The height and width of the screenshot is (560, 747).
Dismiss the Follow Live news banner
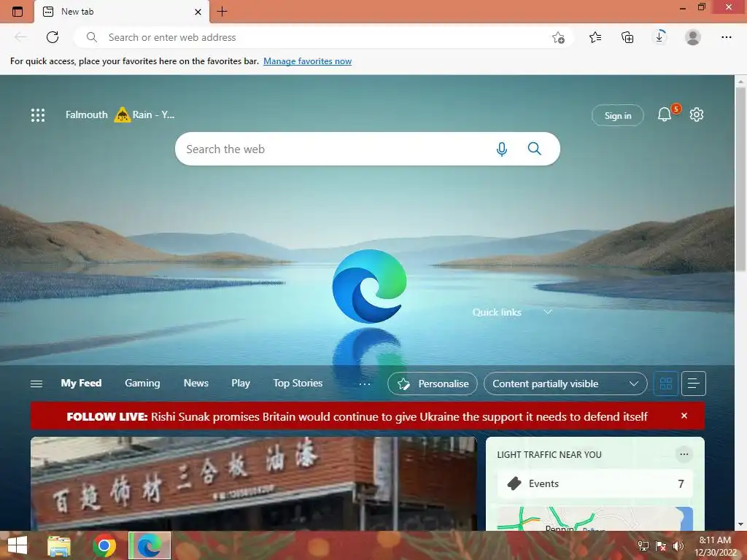[684, 416]
